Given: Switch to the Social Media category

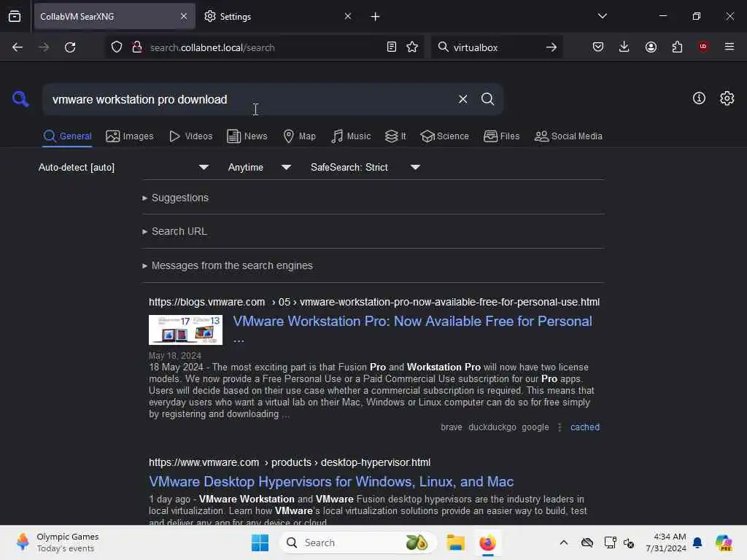Looking at the screenshot, I should click(568, 136).
